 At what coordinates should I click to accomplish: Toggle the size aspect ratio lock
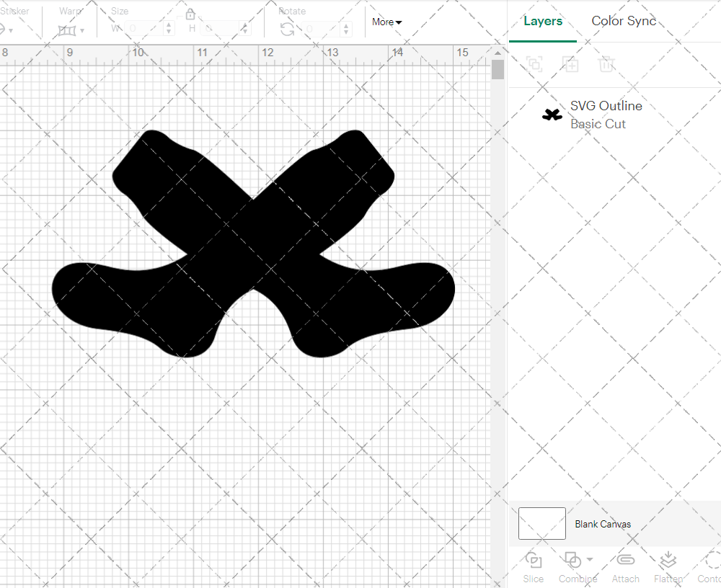pyautogui.click(x=190, y=15)
